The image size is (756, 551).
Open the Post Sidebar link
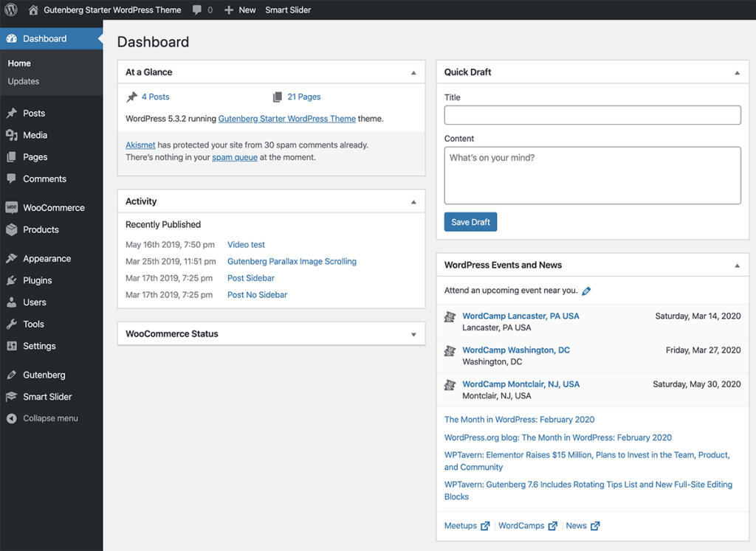[251, 278]
